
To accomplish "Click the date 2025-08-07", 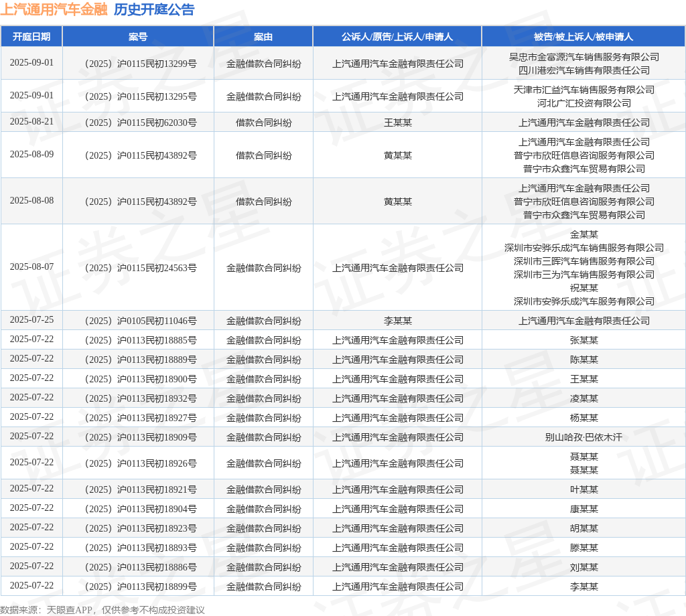I will point(31,266).
